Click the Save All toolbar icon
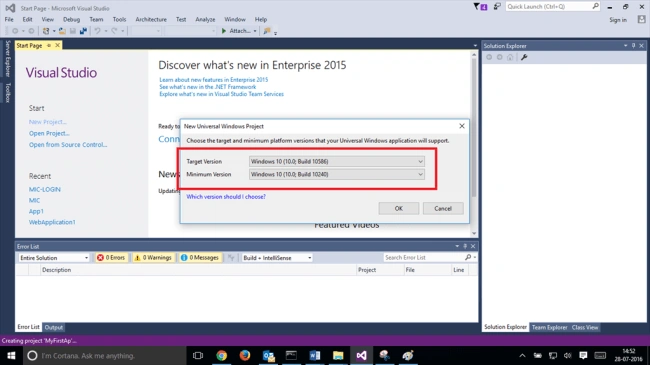 click(x=83, y=31)
